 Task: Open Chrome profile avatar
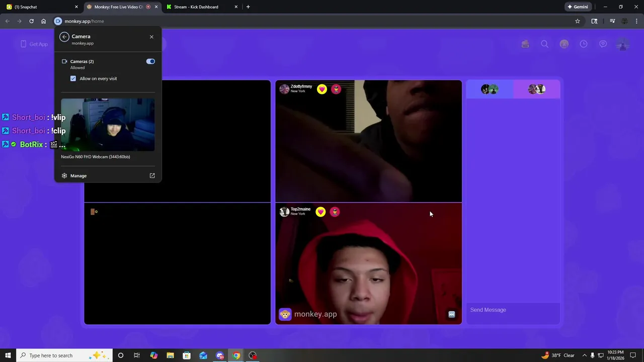click(x=625, y=21)
